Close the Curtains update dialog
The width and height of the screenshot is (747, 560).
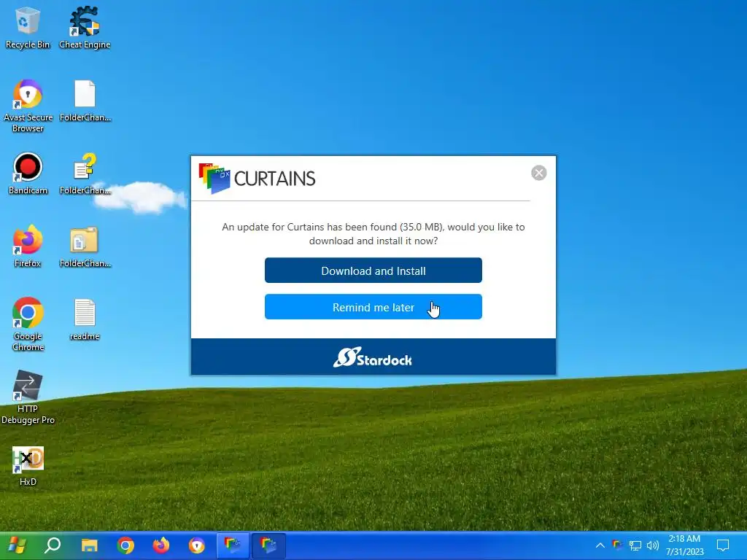click(539, 173)
